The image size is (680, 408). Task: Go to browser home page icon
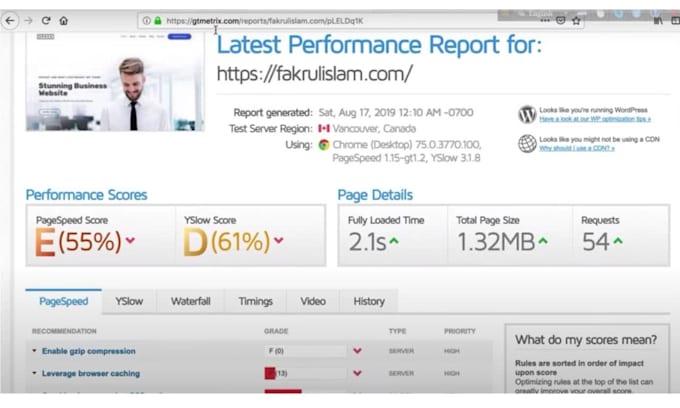tap(64, 20)
